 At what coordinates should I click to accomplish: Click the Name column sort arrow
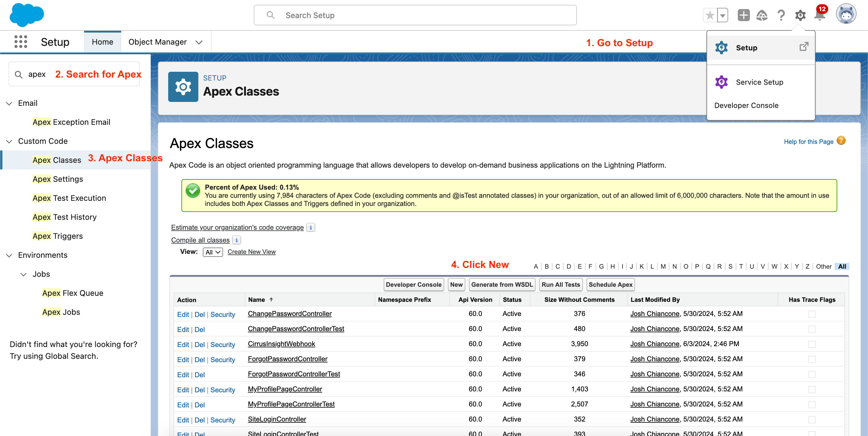(271, 299)
